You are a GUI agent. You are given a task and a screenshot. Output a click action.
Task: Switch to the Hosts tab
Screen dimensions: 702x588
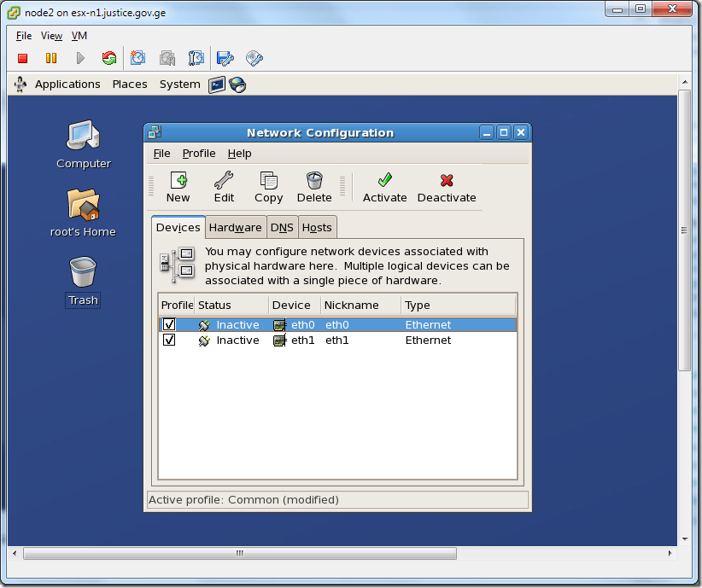317,227
